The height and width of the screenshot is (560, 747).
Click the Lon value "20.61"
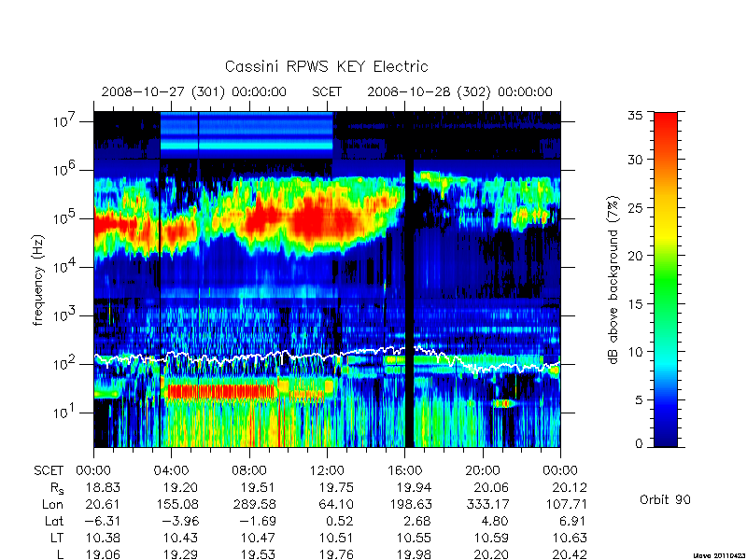click(x=103, y=504)
